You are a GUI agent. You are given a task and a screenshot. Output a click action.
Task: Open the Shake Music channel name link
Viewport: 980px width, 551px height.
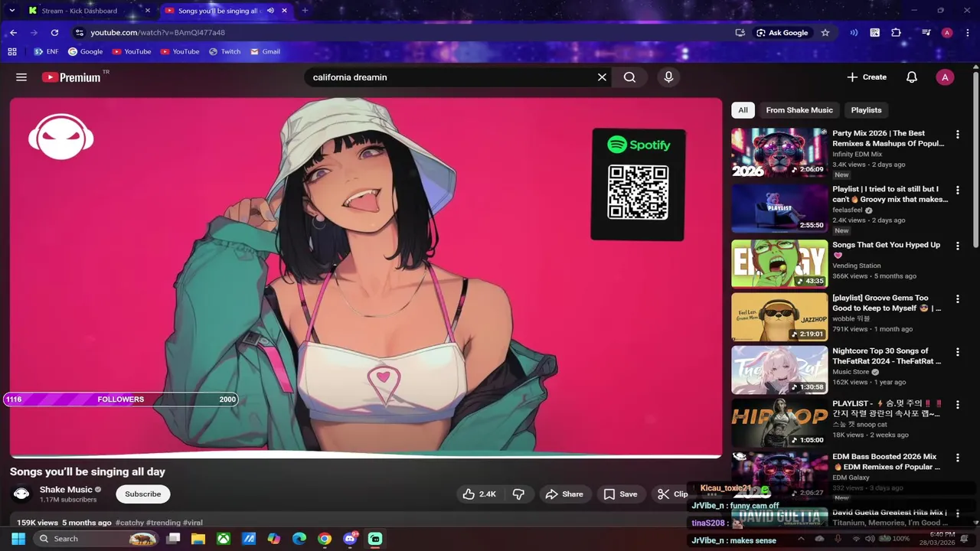click(x=66, y=490)
